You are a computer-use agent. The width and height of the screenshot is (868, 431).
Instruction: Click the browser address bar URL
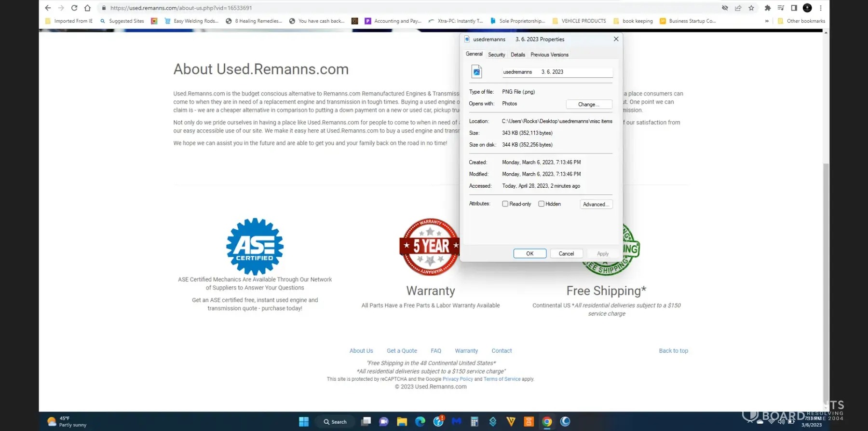point(181,8)
